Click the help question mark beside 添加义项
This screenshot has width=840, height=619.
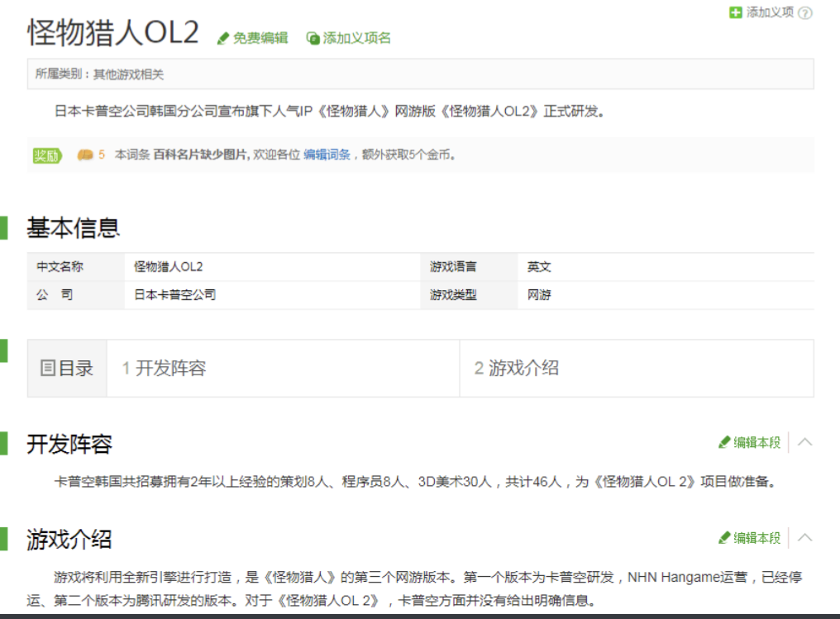[x=805, y=13]
